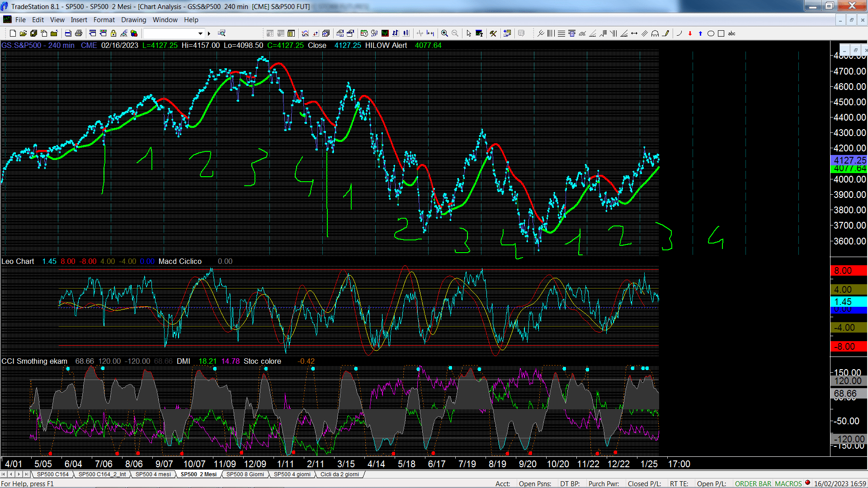Switch to the SP500 4 giorni tab
Screen dimensions: 868x488
coord(292,474)
